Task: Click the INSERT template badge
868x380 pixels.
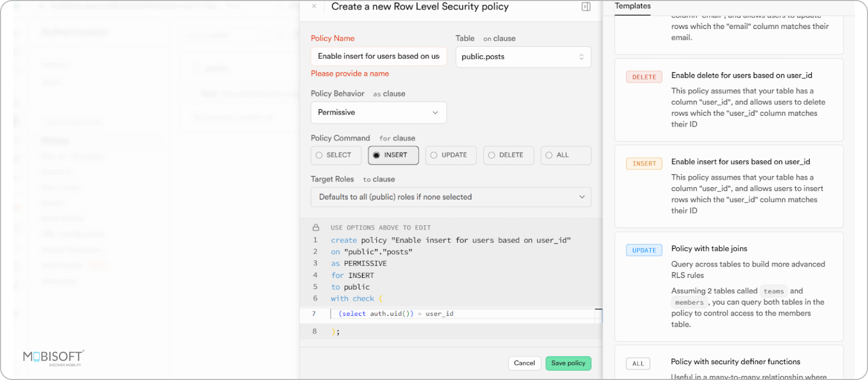Action: point(644,164)
